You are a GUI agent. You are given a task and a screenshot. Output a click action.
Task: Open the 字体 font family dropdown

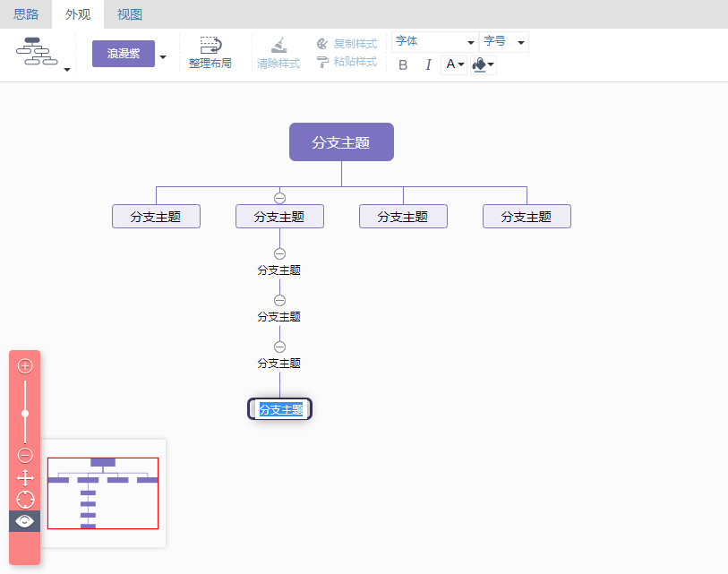tap(434, 42)
